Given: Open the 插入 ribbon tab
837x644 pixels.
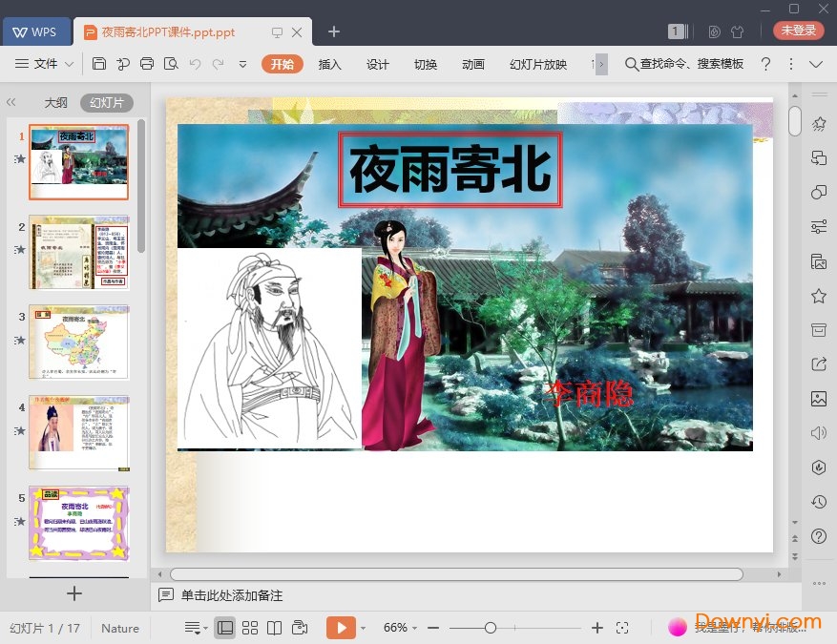Looking at the screenshot, I should (x=329, y=64).
